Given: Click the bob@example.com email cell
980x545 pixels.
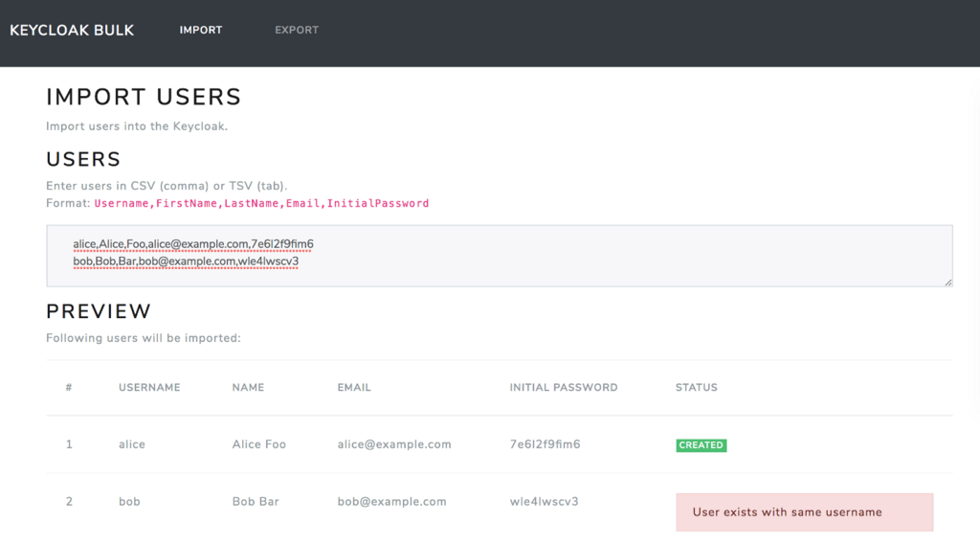Looking at the screenshot, I should [x=391, y=501].
